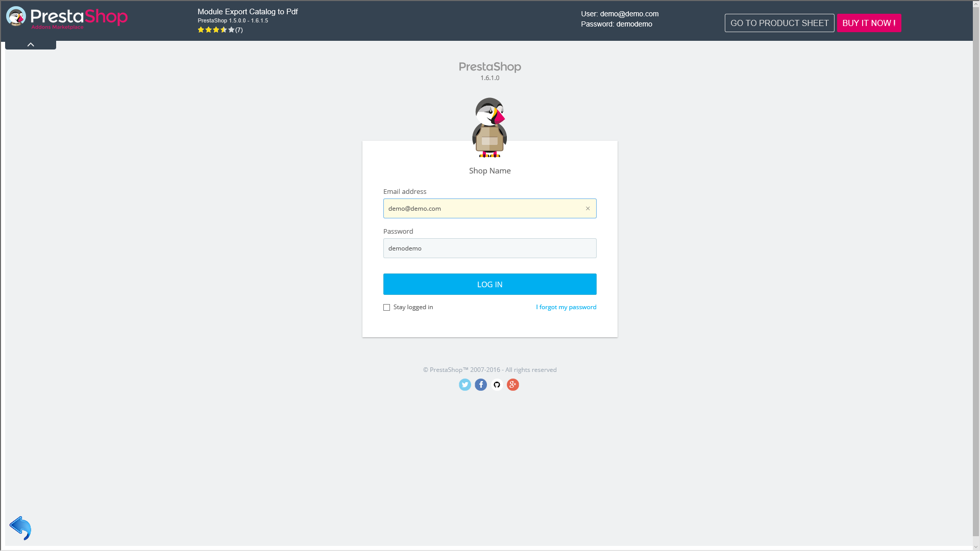Enable the Stay logged in checkbox
The width and height of the screenshot is (980, 551).
pyautogui.click(x=386, y=308)
